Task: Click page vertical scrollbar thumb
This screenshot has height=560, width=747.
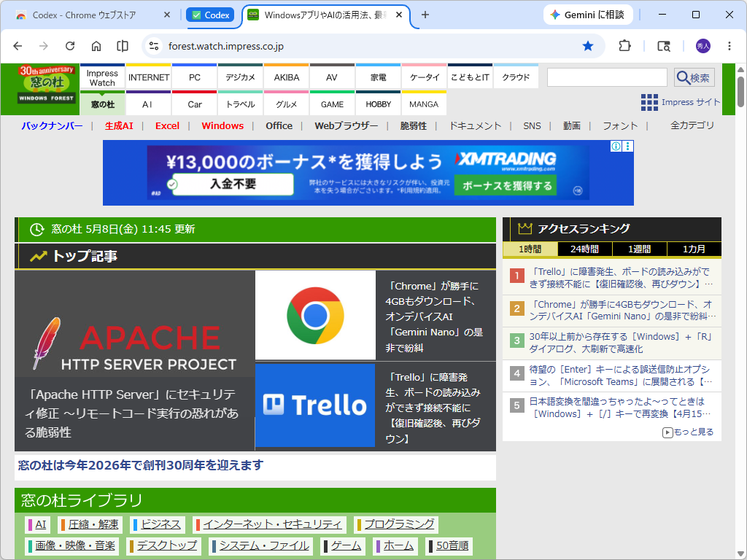Action: pos(740,91)
